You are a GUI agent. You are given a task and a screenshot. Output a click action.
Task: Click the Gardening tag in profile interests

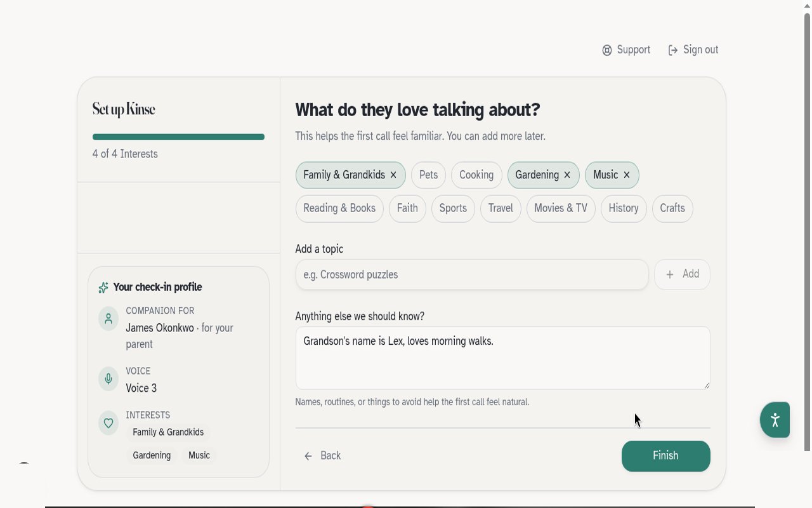152,456
